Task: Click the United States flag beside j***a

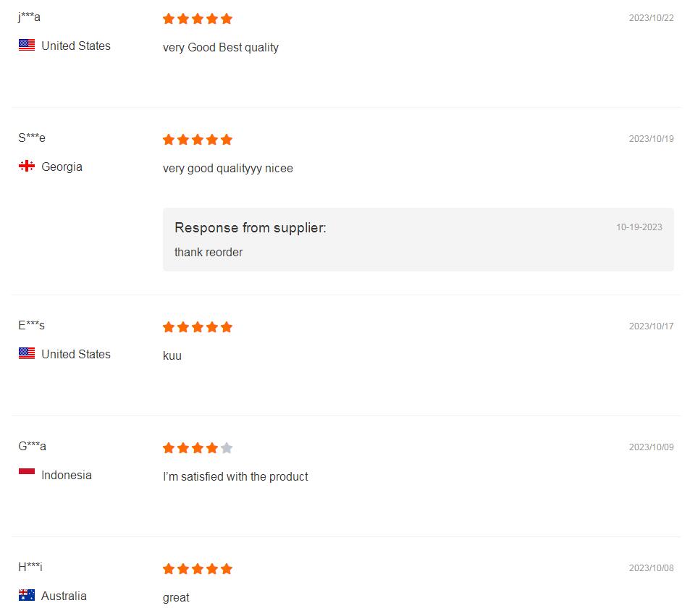Action: click(x=27, y=45)
